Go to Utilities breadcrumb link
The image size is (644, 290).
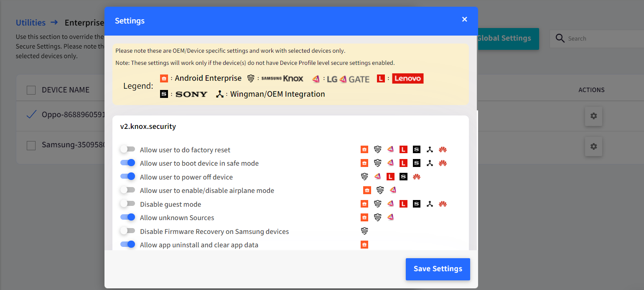31,23
